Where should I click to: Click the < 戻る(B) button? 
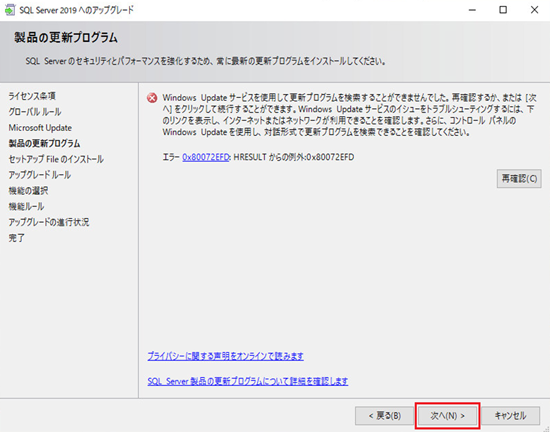[384, 416]
